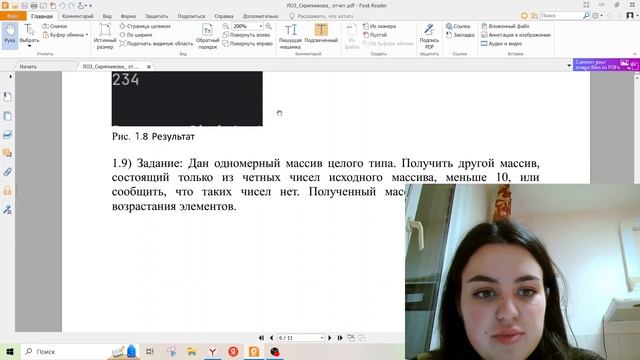Switch to the Защитить ribbon tab
The image size is (640, 360).
[x=157, y=16]
